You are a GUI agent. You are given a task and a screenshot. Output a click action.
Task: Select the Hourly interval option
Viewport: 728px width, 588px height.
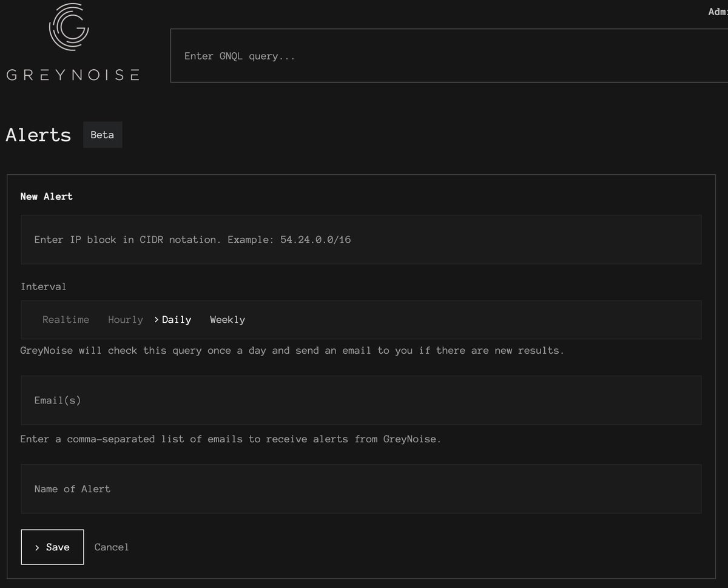pos(126,320)
